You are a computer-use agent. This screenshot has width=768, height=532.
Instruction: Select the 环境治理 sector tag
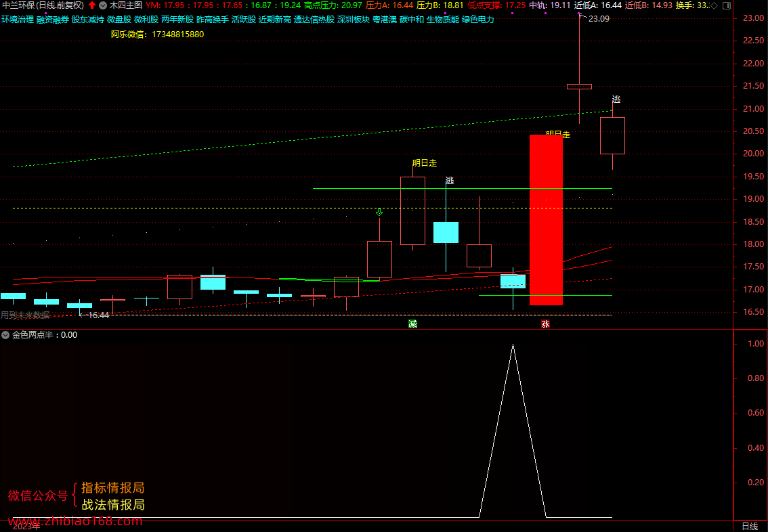click(18, 20)
